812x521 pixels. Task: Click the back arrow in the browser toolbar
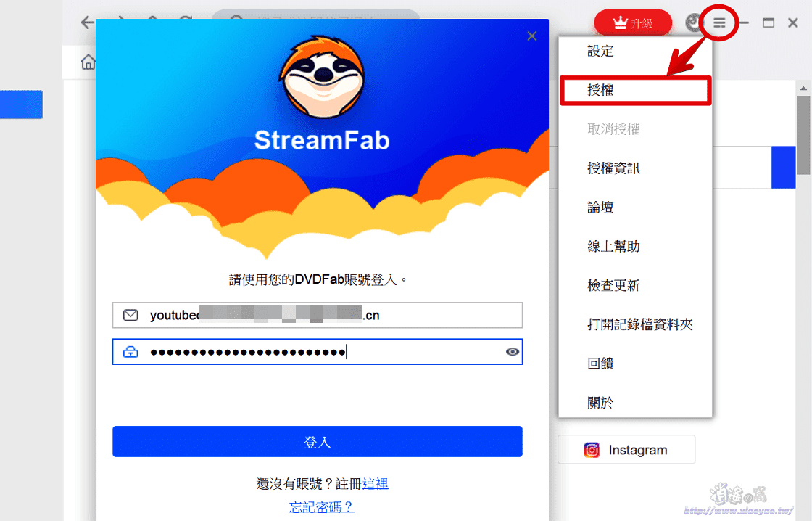pyautogui.click(x=86, y=22)
